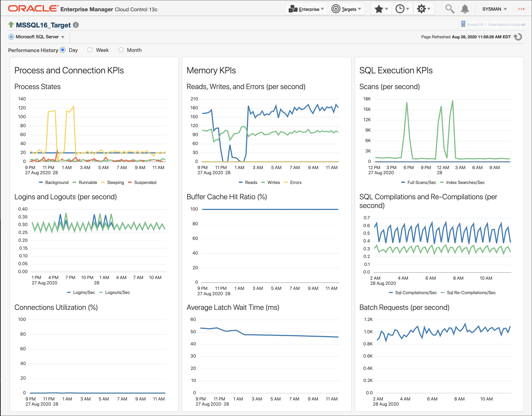Click the Oracle logo
Image resolution: width=532 pixels, height=416 pixels.
(x=33, y=9)
